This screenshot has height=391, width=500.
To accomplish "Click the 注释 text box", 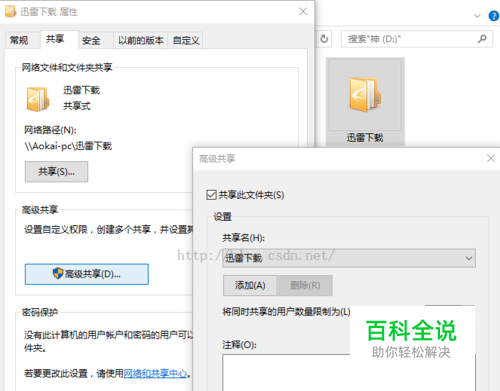I will pyautogui.click(x=349, y=373).
